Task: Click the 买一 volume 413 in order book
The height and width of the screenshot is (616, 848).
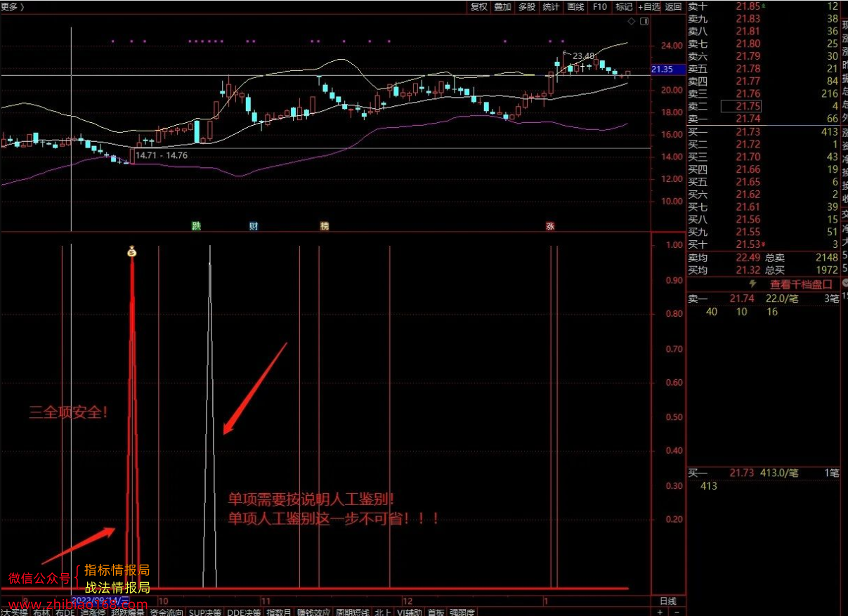Action: (830, 132)
